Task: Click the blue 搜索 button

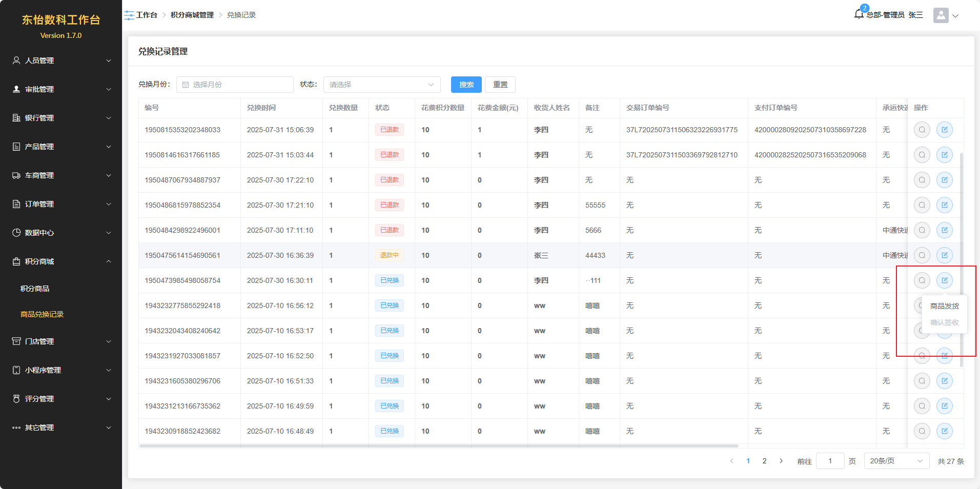Action: [466, 85]
